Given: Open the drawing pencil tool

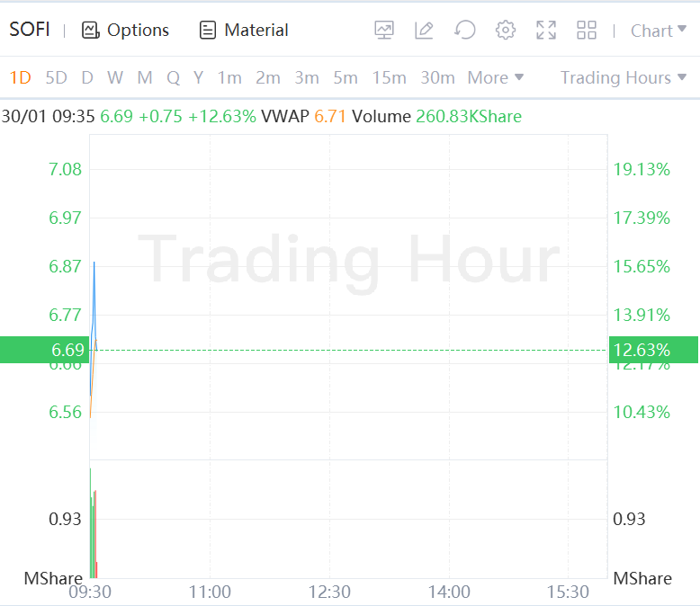Looking at the screenshot, I should click(424, 31).
